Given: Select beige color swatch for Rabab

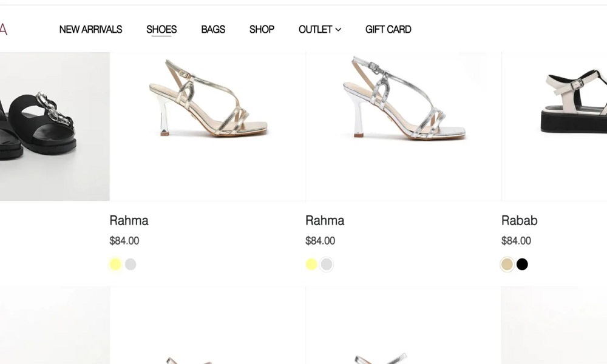Looking at the screenshot, I should (507, 265).
